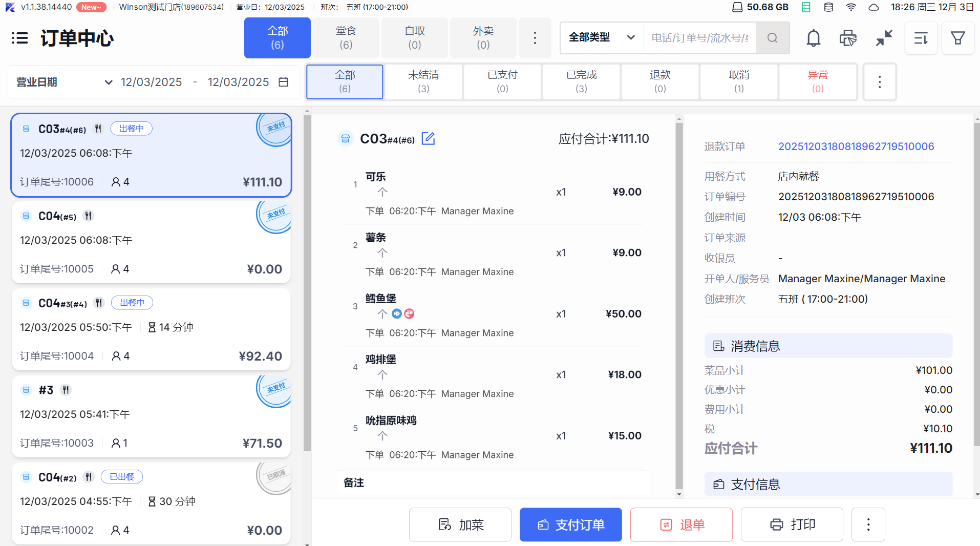Open the printer settings icon
This screenshot has width=980, height=546.
click(x=848, y=38)
